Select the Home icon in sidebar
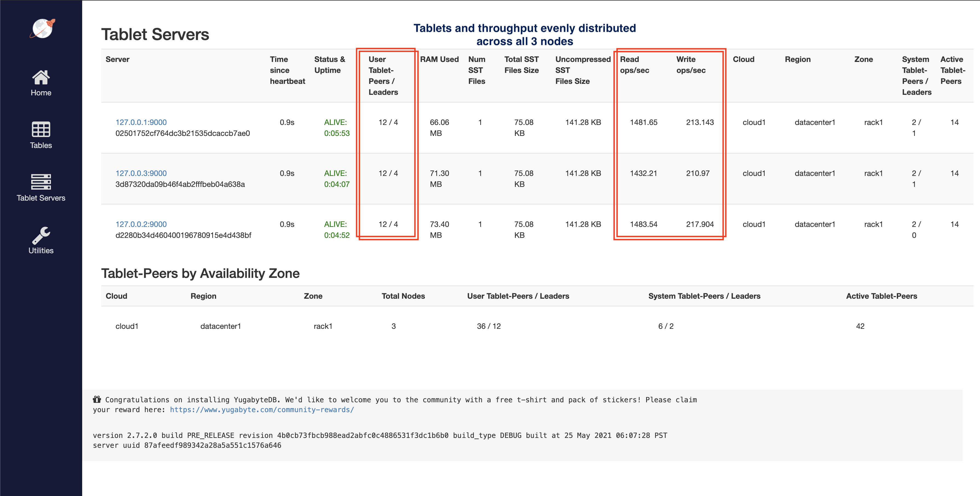This screenshot has width=980, height=496. pos(41,77)
